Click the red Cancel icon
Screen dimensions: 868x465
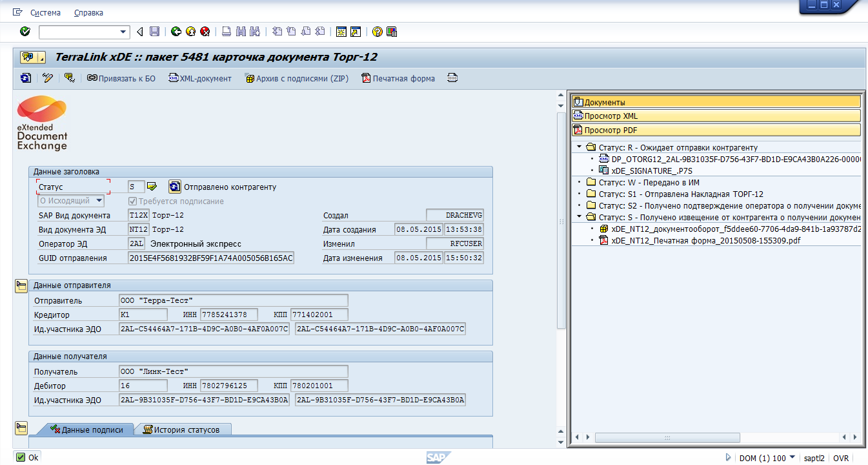205,32
